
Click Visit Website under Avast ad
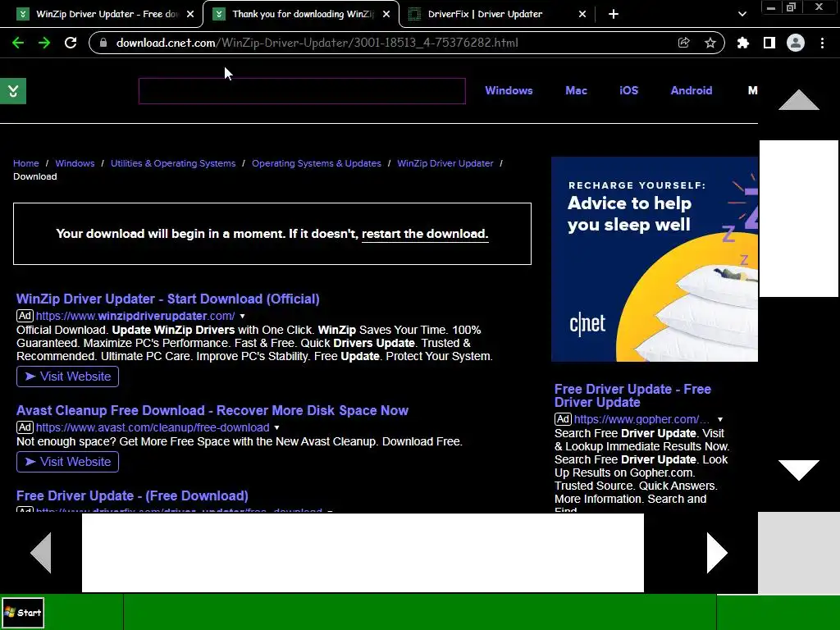(x=67, y=462)
